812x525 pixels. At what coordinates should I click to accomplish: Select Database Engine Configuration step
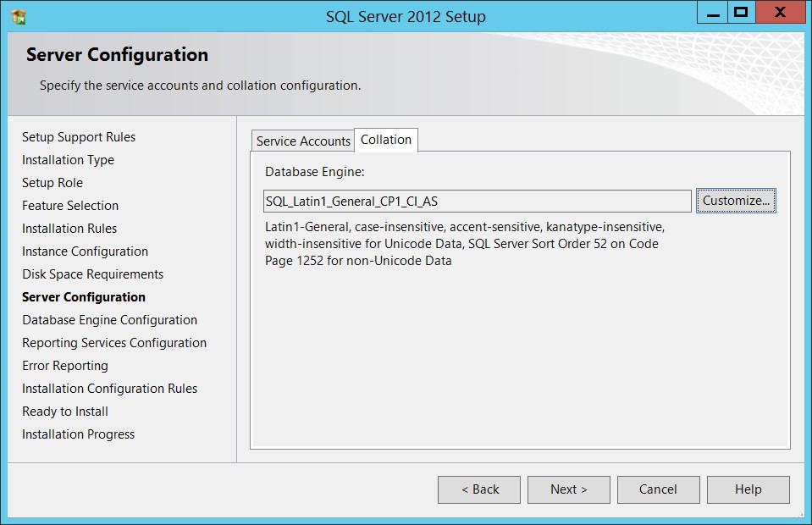tap(110, 320)
